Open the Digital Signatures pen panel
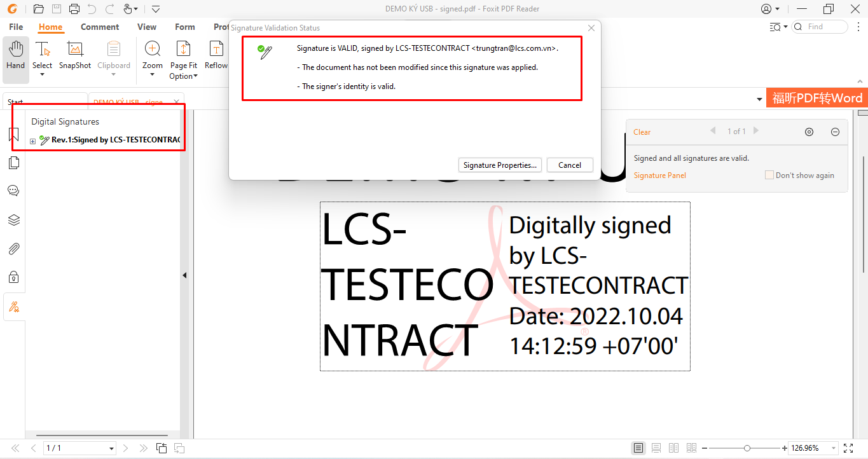868x459 pixels. pyautogui.click(x=13, y=307)
